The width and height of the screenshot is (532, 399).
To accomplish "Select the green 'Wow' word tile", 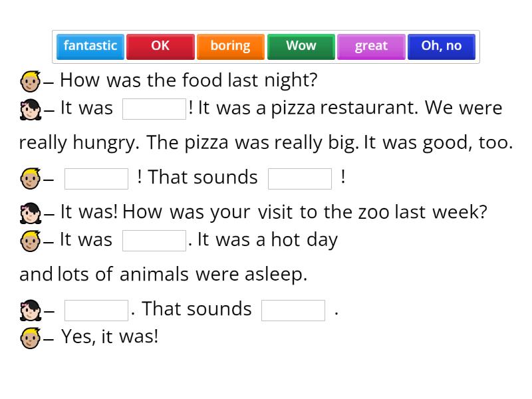I will [x=301, y=47].
